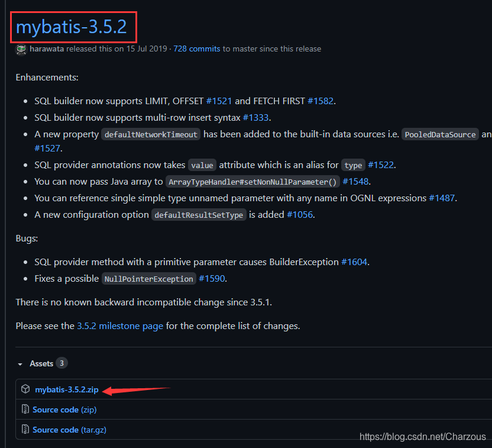Image resolution: width=492 pixels, height=448 pixels.
Task: Open issue #1521 about LIMIT and OFFSET
Action: 219,101
